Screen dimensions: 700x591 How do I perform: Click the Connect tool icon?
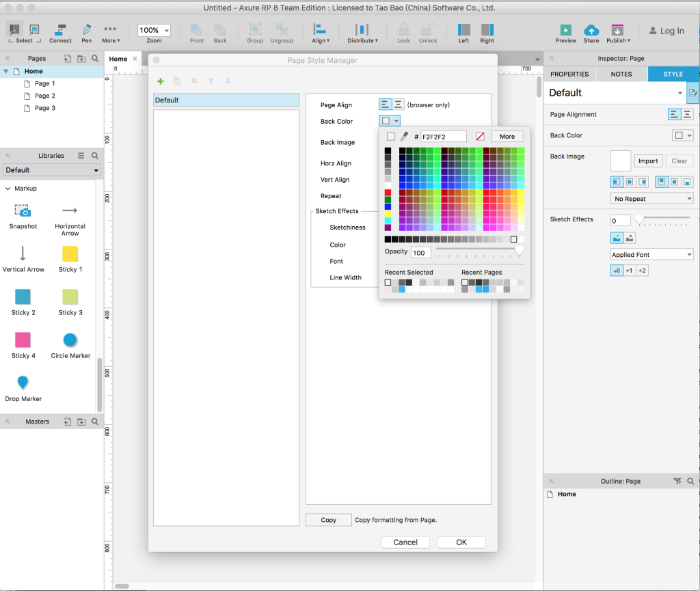(x=60, y=30)
